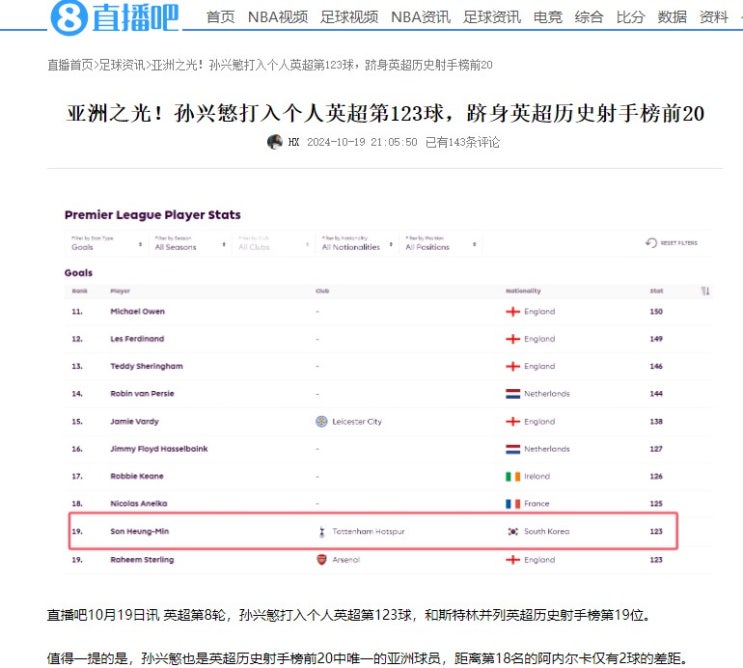Screen dimensions: 743x668
Task: Click the Leicester City club name
Action: pyautogui.click(x=357, y=422)
